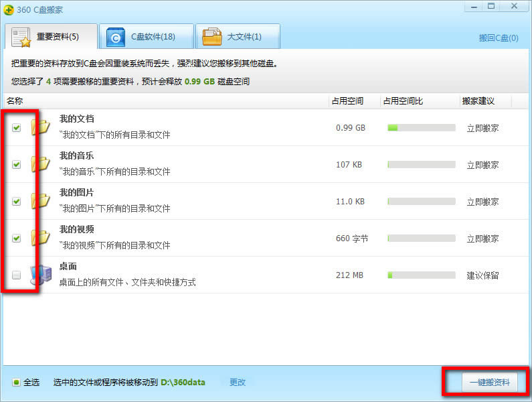Image resolution: width=532 pixels, height=402 pixels.
Task: Open the 搬回C盘(0) link
Action: tap(499, 38)
